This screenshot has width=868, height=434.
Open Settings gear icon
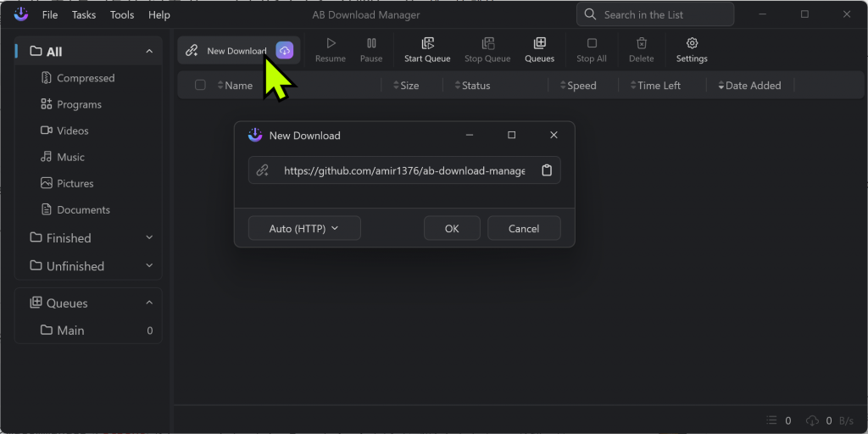pyautogui.click(x=692, y=43)
